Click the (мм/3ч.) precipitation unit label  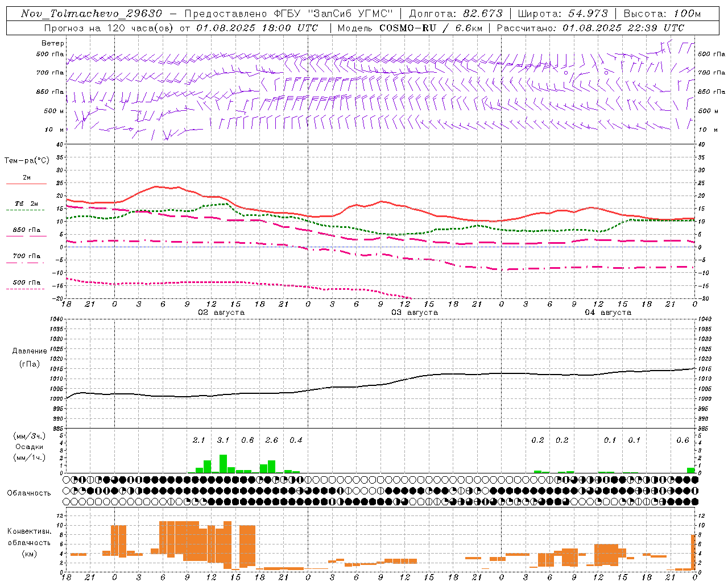pyautogui.click(x=30, y=436)
